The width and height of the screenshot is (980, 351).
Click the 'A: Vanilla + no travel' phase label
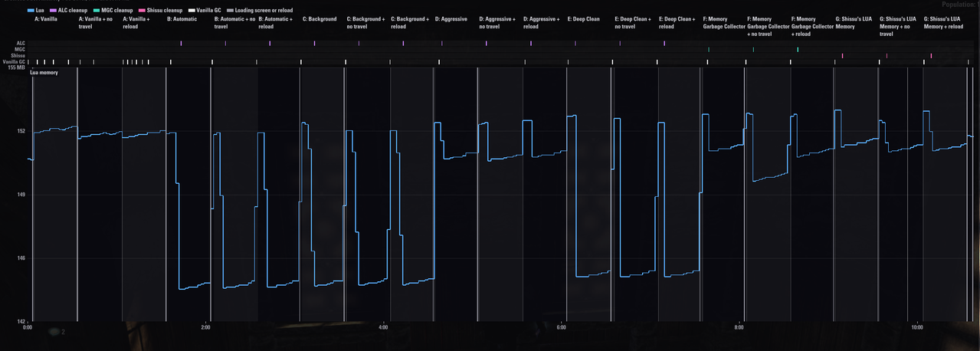96,23
